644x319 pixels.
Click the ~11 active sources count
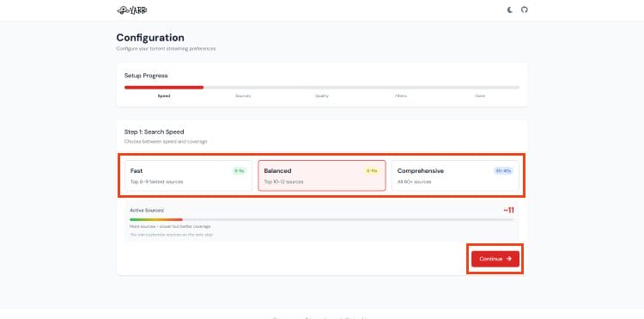tap(508, 211)
